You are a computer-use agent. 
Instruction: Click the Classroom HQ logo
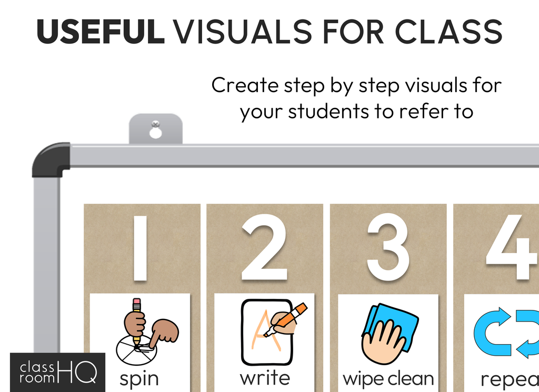[x=58, y=372]
